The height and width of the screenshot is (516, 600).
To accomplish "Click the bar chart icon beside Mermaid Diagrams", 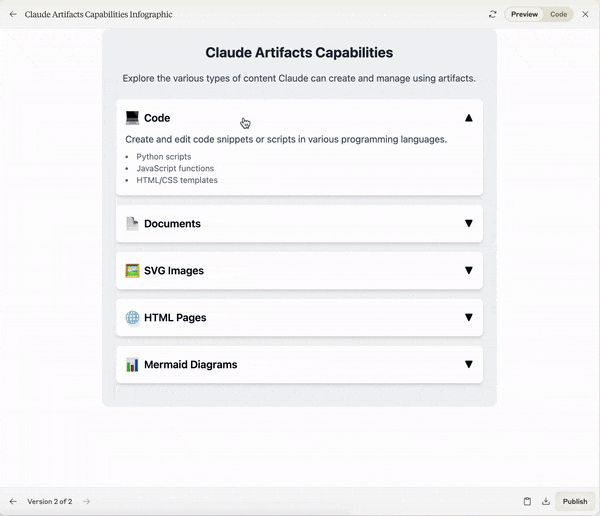I will [132, 365].
